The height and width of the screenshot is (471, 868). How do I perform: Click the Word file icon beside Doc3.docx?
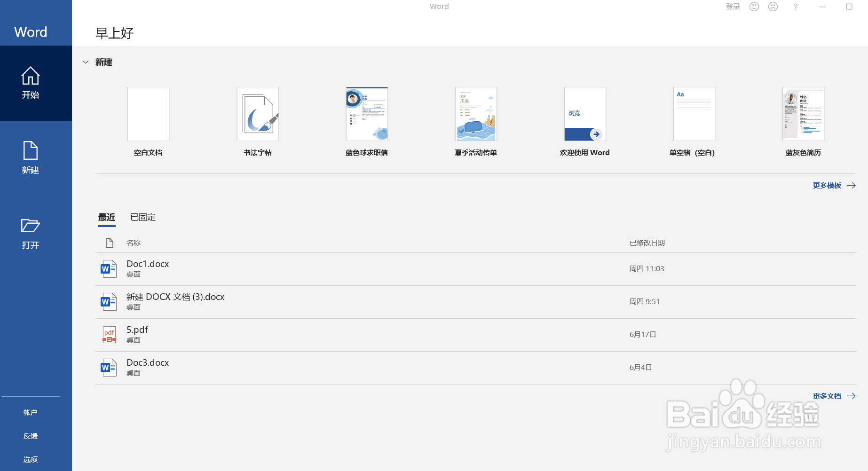109,368
